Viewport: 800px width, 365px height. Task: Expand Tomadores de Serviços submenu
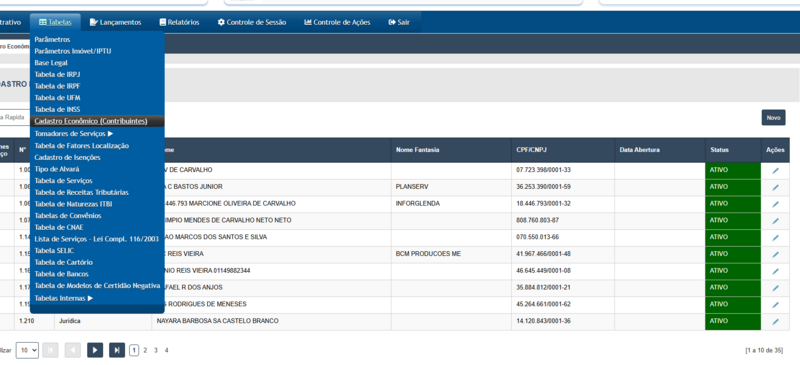click(x=73, y=134)
